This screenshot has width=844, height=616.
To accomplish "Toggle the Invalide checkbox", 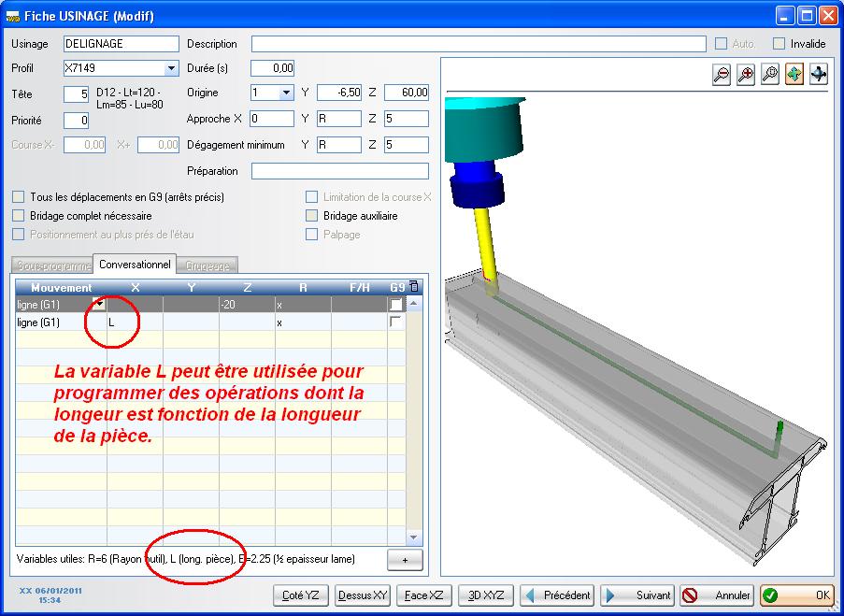I will click(779, 44).
